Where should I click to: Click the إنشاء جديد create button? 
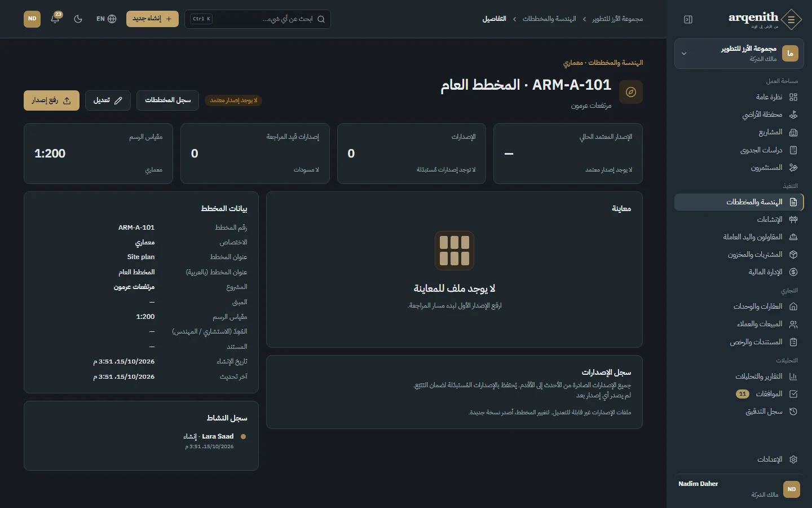click(x=152, y=19)
